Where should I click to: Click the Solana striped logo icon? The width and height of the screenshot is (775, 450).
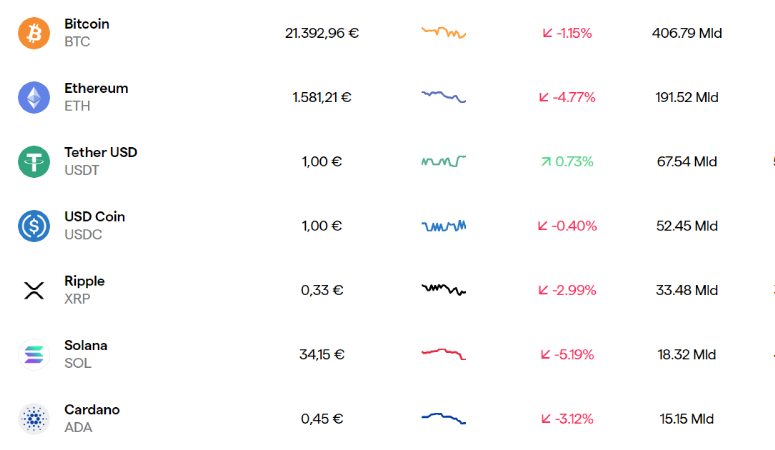(x=34, y=355)
